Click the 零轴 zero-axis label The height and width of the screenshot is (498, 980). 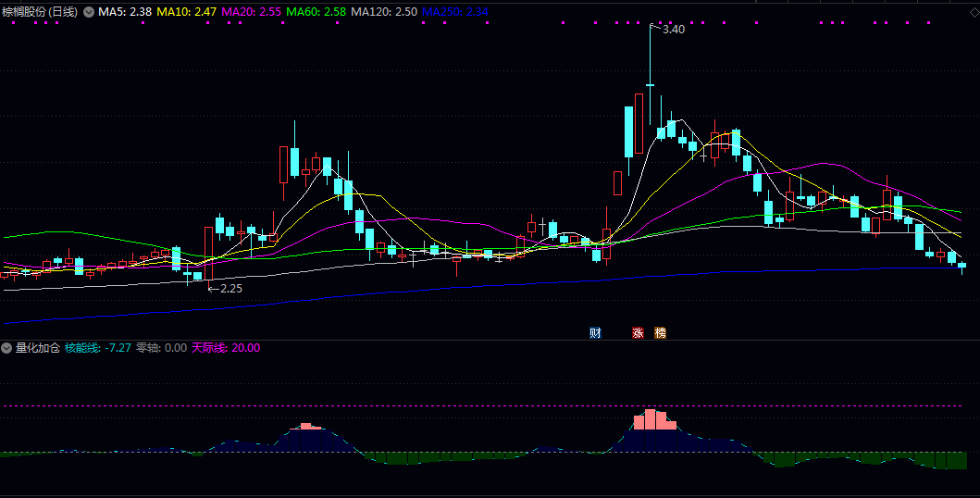pos(161,348)
